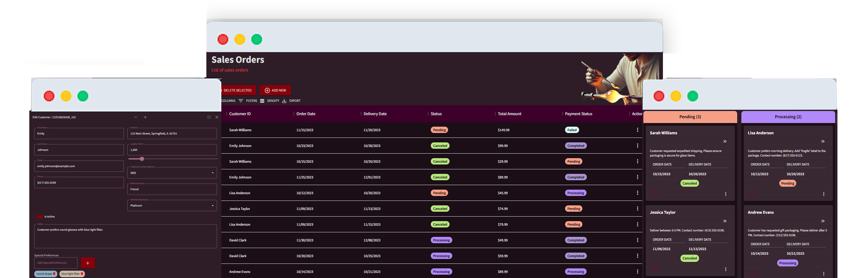
Task: Check the checkbox on Sarah Williams' pending card
Action: click(655, 193)
